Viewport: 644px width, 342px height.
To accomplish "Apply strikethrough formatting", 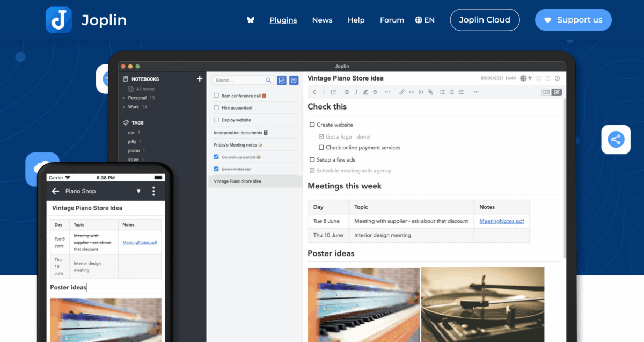I will click(x=375, y=92).
